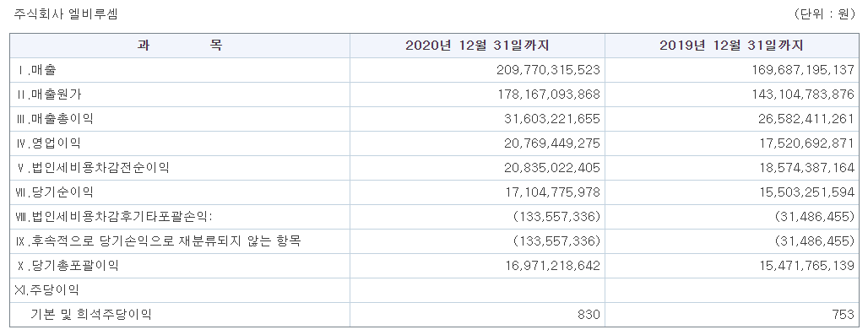This screenshot has height=335, width=868.
Task: Click the 2019년 12월 31일까지 column header
Action: [x=731, y=46]
